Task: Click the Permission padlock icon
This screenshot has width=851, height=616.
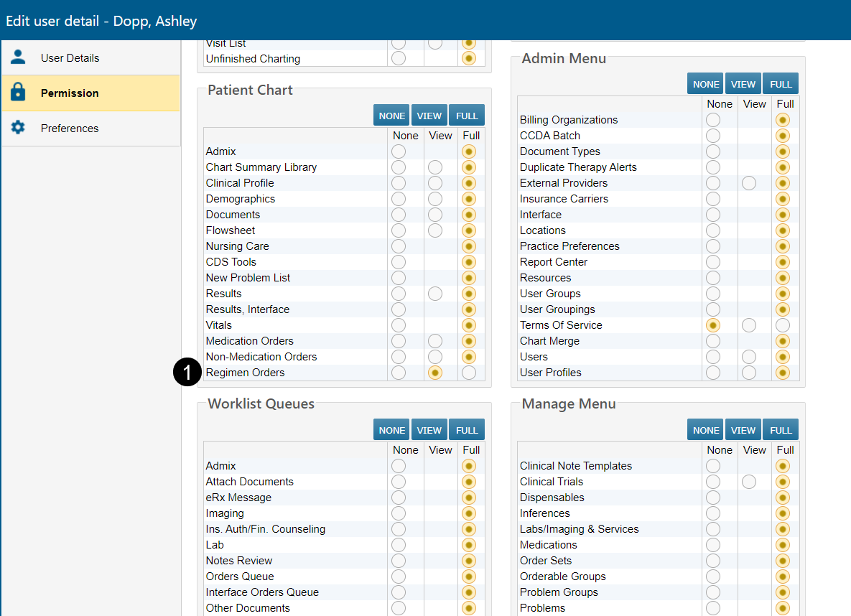Action: (x=18, y=93)
